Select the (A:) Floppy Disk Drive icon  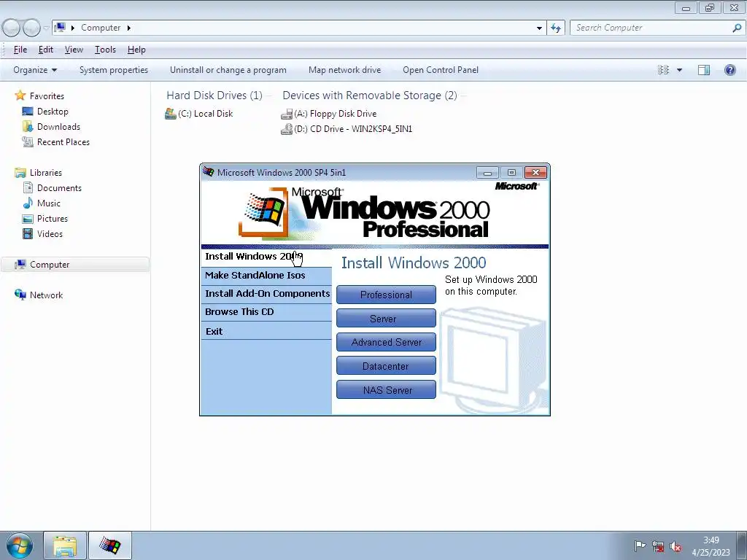click(286, 114)
